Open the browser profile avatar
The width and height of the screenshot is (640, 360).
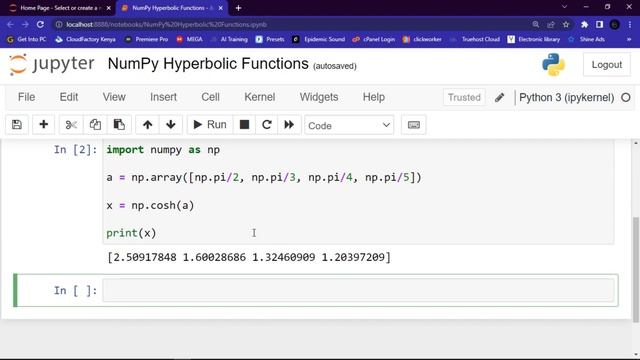pos(614,24)
